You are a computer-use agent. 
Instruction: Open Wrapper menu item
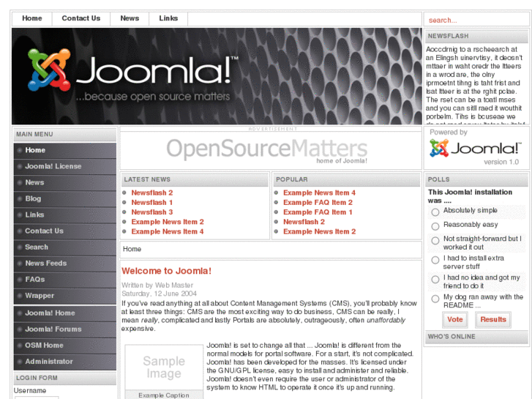coord(65,296)
